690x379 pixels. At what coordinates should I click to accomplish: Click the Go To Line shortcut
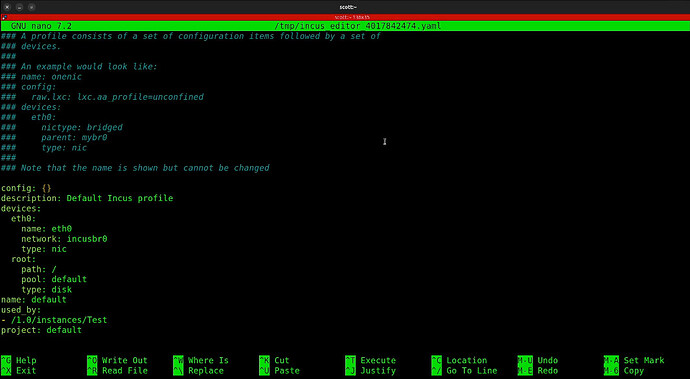click(x=464, y=371)
